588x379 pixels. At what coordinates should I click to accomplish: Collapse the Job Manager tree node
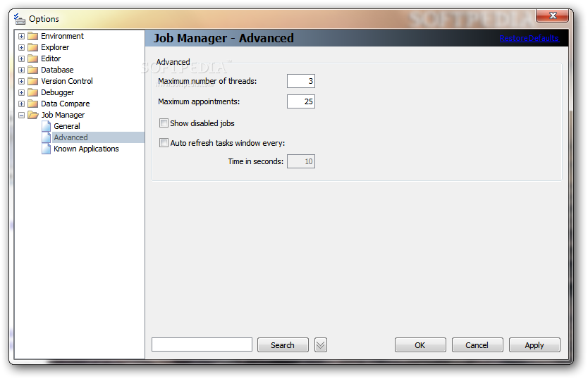click(x=21, y=115)
